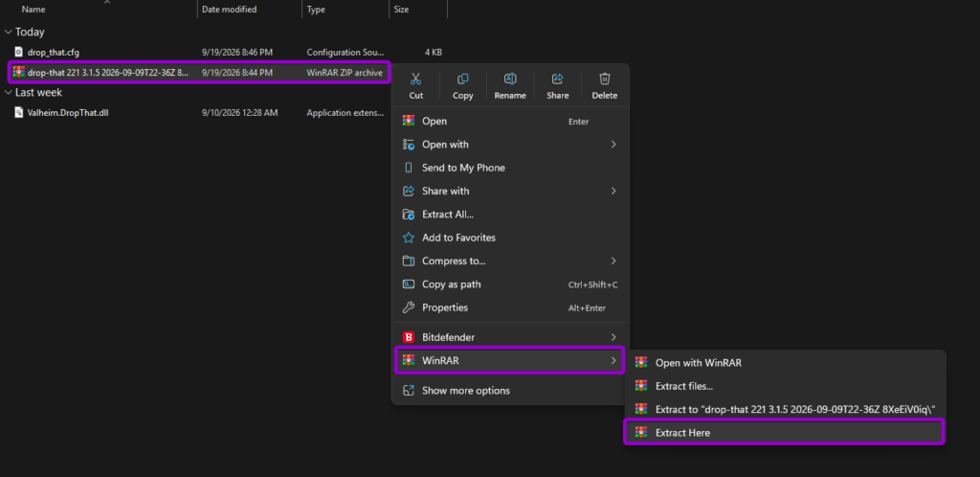Click the drop-that zip archive icon

[19, 73]
